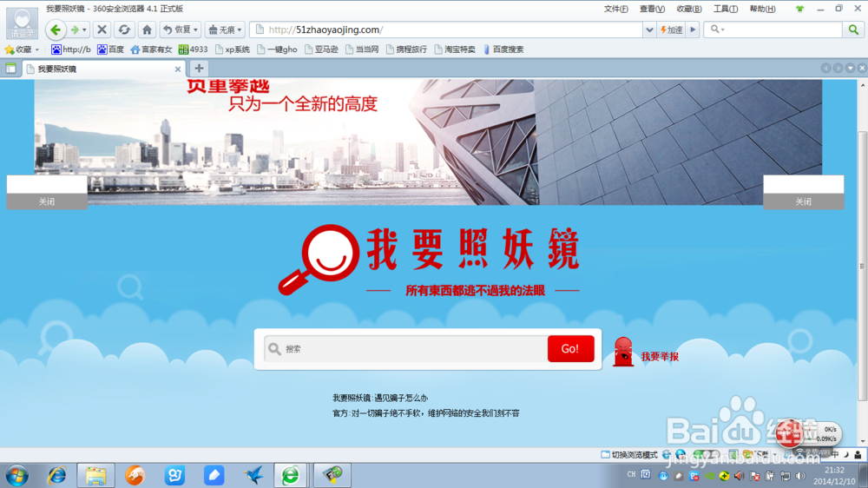Refresh the page with the reload icon
Image resolution: width=868 pixels, height=488 pixels.
[x=124, y=30]
